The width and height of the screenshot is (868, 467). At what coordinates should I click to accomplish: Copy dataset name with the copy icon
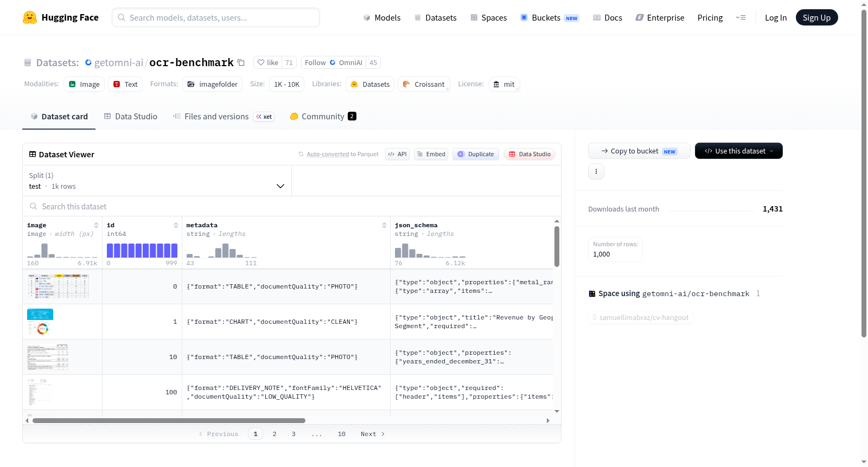(241, 62)
